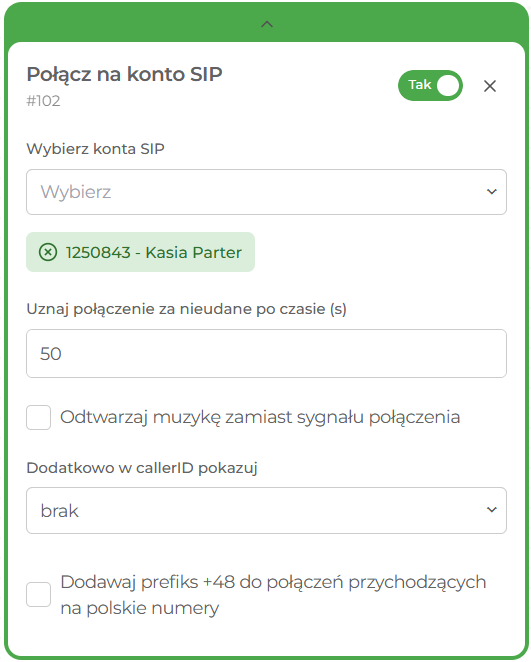The height and width of the screenshot is (662, 531).
Task: Click the Połącz na konto SIP title
Action: [125, 74]
